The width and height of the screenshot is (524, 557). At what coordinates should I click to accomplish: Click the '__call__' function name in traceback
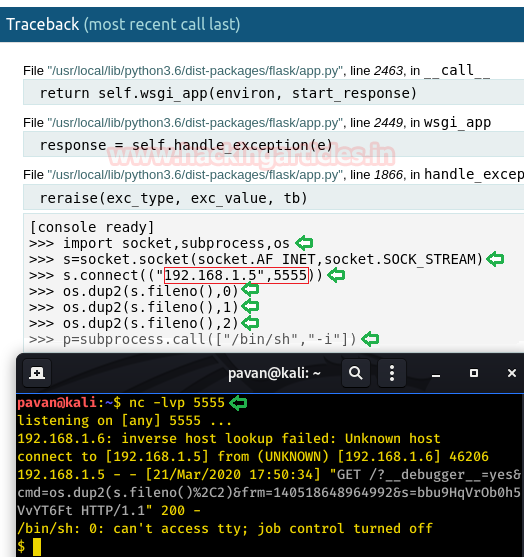coord(457,70)
